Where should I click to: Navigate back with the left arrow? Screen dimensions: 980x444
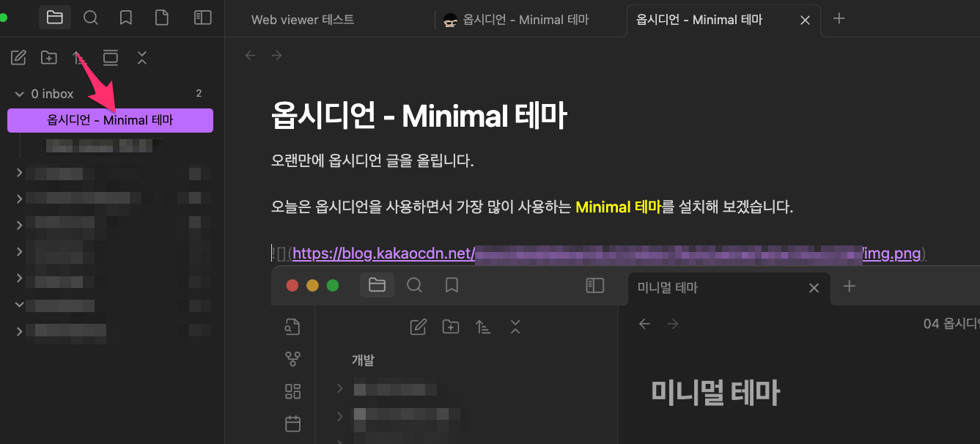click(x=251, y=55)
